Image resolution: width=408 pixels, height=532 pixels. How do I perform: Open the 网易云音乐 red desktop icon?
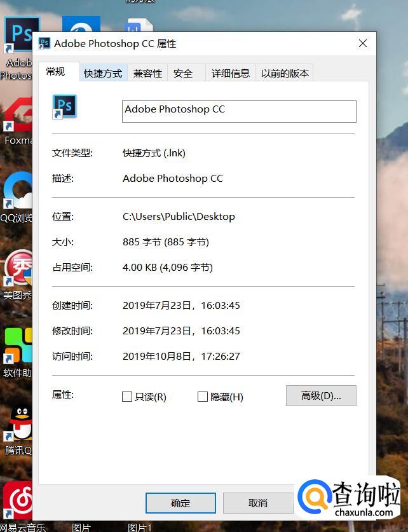click(x=18, y=501)
